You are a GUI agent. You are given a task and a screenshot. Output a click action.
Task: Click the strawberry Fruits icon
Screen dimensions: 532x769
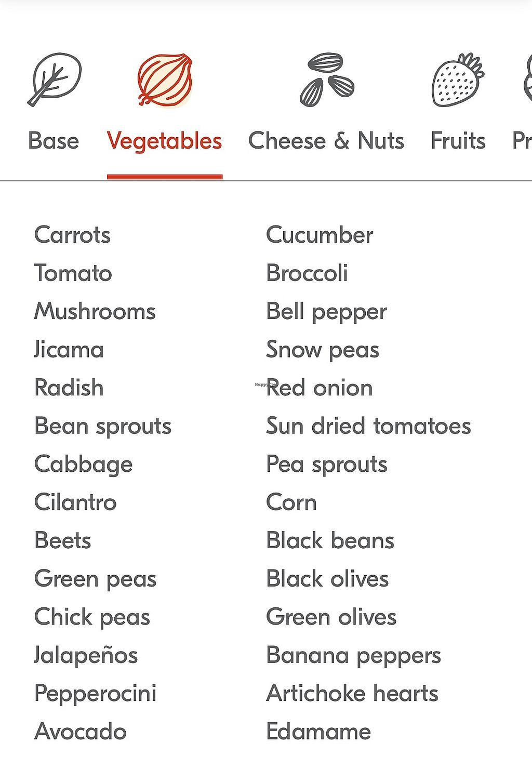[458, 79]
